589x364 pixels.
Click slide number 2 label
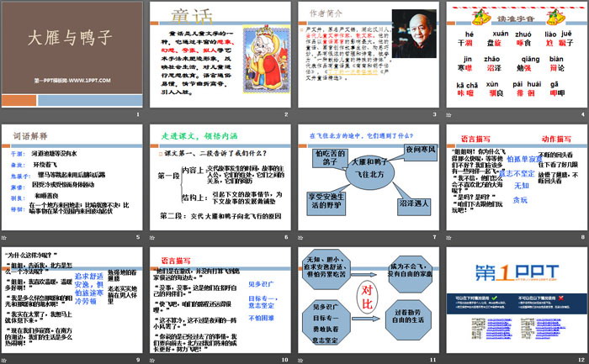(286, 114)
